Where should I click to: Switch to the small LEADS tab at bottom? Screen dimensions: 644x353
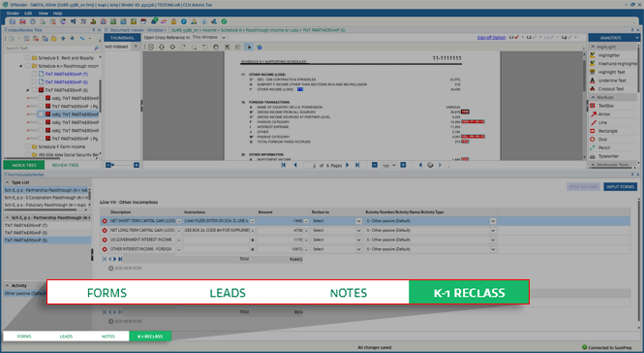point(66,337)
